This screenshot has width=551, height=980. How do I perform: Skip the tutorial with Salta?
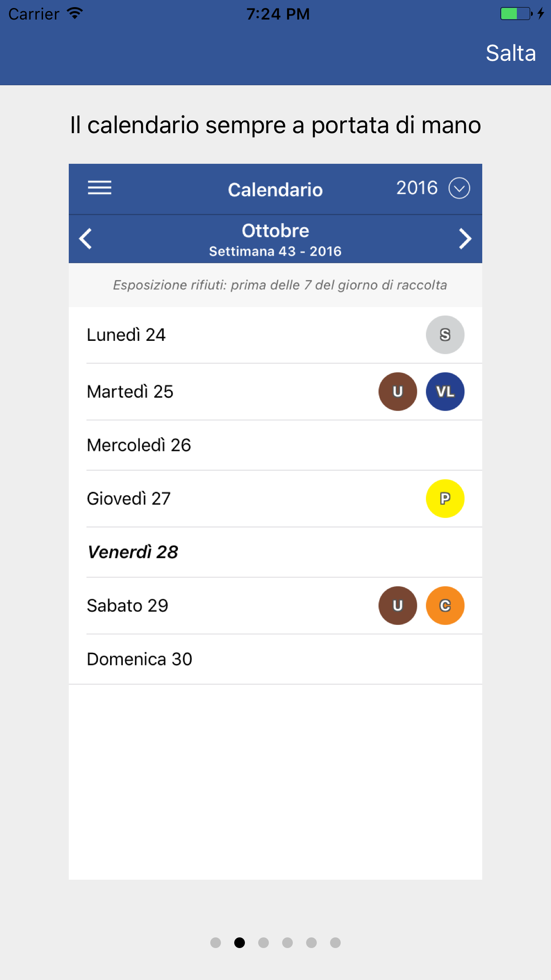511,53
